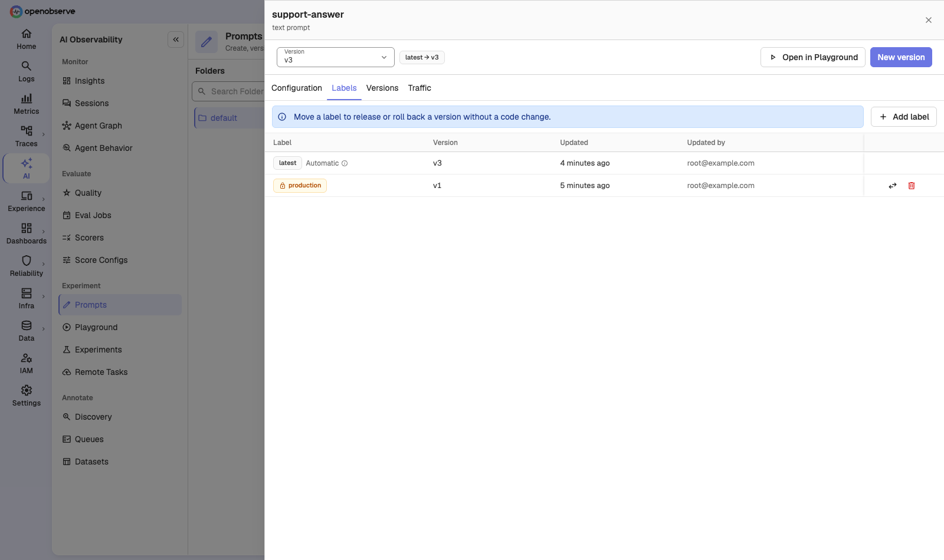The image size is (944, 560).
Task: Click the New version button
Action: 901,57
